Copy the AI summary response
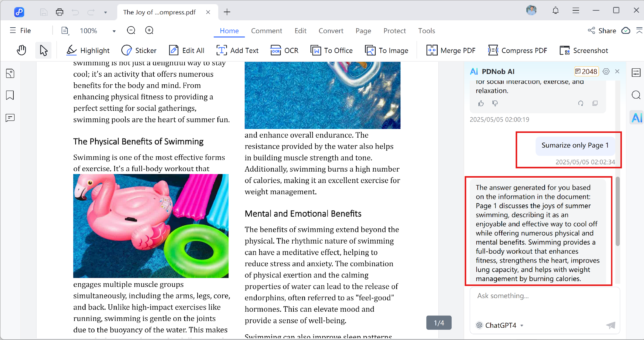This screenshot has height=340, width=644. 595,103
